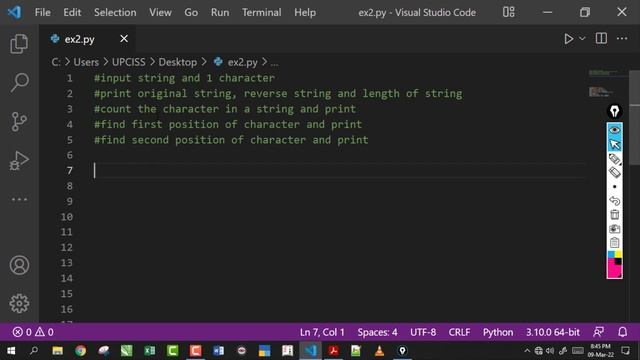Open the View menu
The height and width of the screenshot is (360, 640).
160,13
